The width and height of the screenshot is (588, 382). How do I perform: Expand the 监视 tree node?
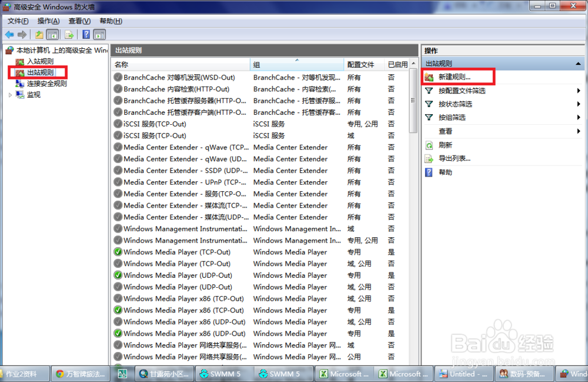coord(10,95)
